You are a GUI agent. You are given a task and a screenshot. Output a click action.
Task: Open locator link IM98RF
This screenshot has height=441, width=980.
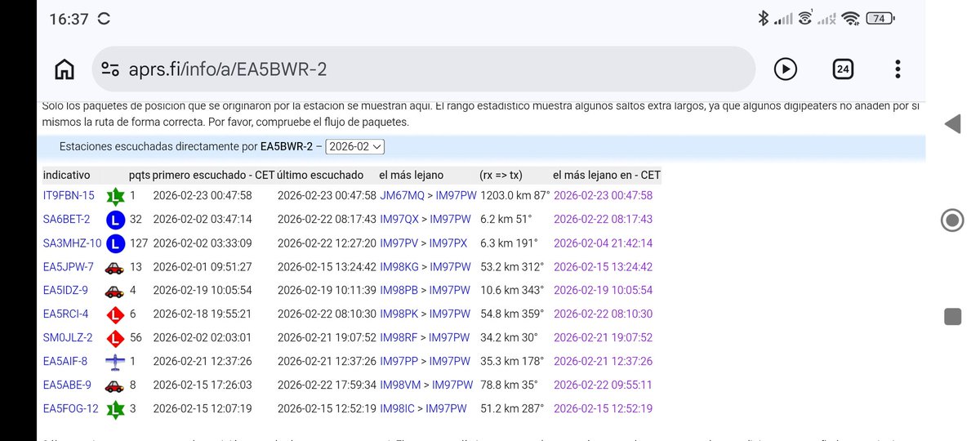[x=399, y=338]
